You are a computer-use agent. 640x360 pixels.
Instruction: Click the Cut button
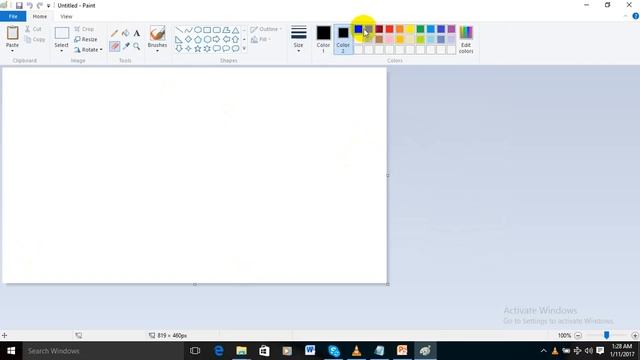[x=33, y=29]
